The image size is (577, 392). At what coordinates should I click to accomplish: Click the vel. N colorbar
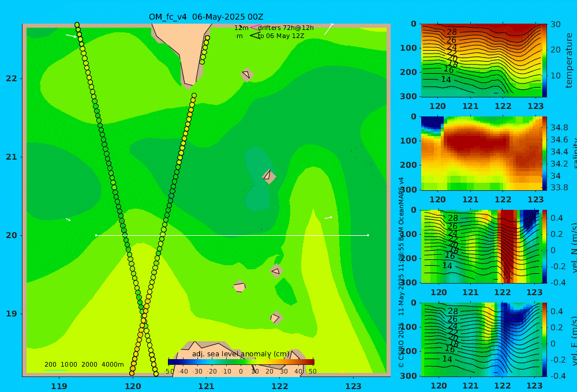coord(545,246)
